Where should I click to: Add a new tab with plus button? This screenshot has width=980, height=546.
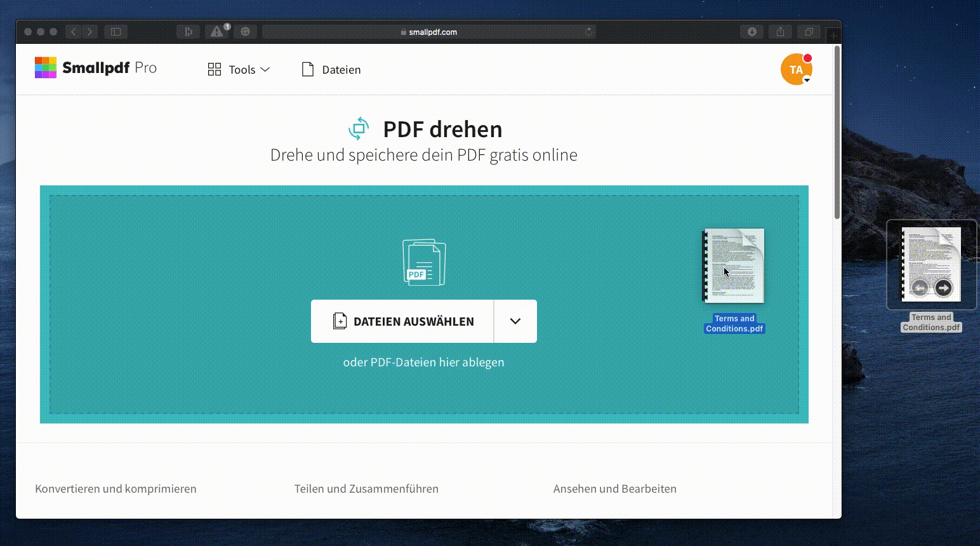pos(834,35)
